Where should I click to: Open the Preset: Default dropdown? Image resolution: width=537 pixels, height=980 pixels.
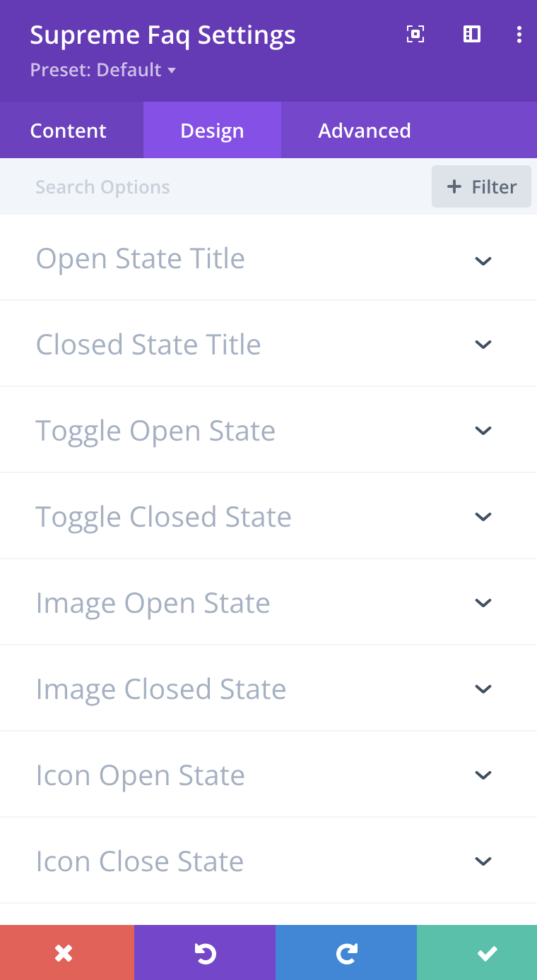(102, 70)
